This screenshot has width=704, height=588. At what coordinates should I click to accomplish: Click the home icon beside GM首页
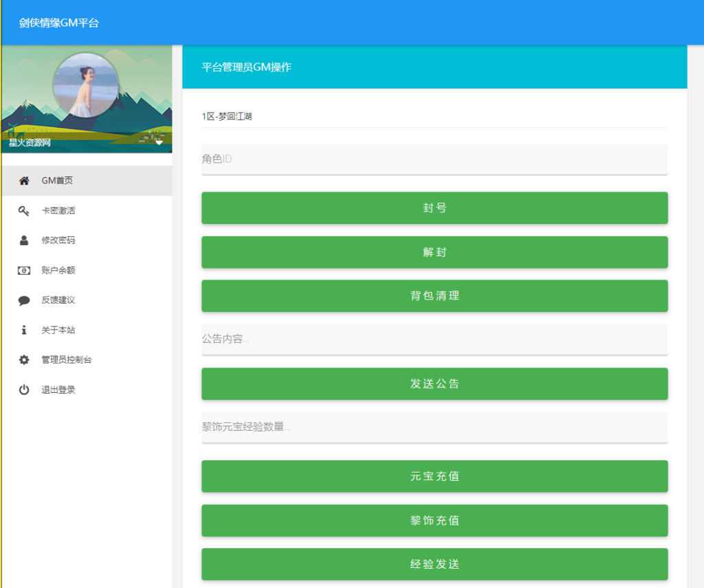(24, 181)
